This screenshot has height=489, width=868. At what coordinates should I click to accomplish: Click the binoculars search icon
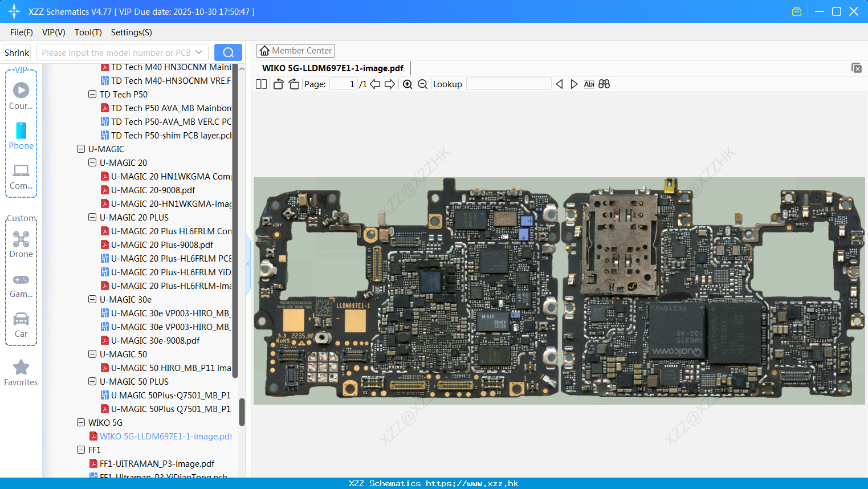(604, 84)
